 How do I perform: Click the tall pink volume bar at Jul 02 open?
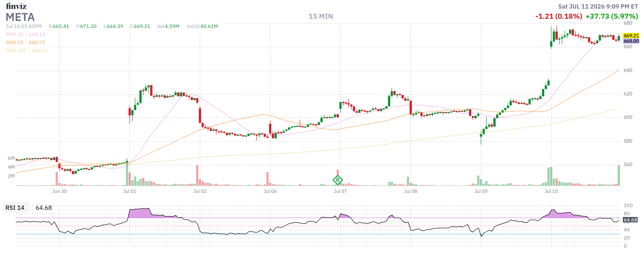[x=197, y=175]
